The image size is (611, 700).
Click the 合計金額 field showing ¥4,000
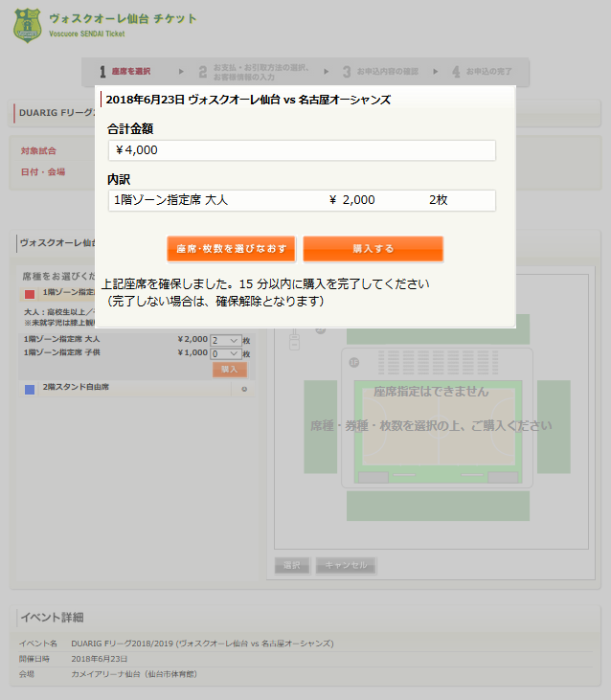pyautogui.click(x=302, y=150)
